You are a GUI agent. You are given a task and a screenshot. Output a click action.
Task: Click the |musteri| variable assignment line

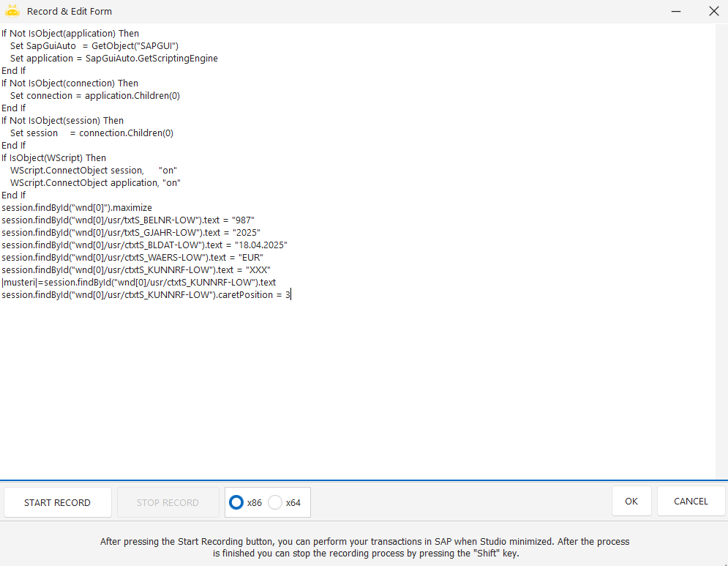point(138,283)
